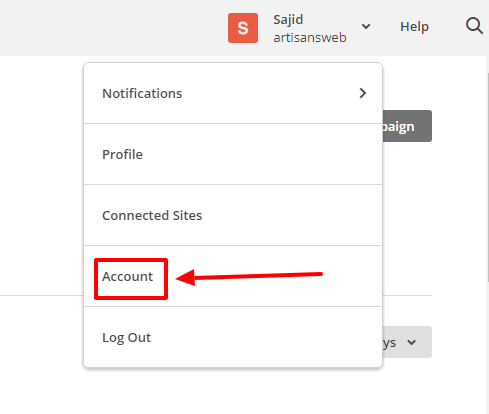Image resolution: width=489 pixels, height=414 pixels.
Task: Select Log Out in the dropdown
Action: pyautogui.click(x=233, y=337)
